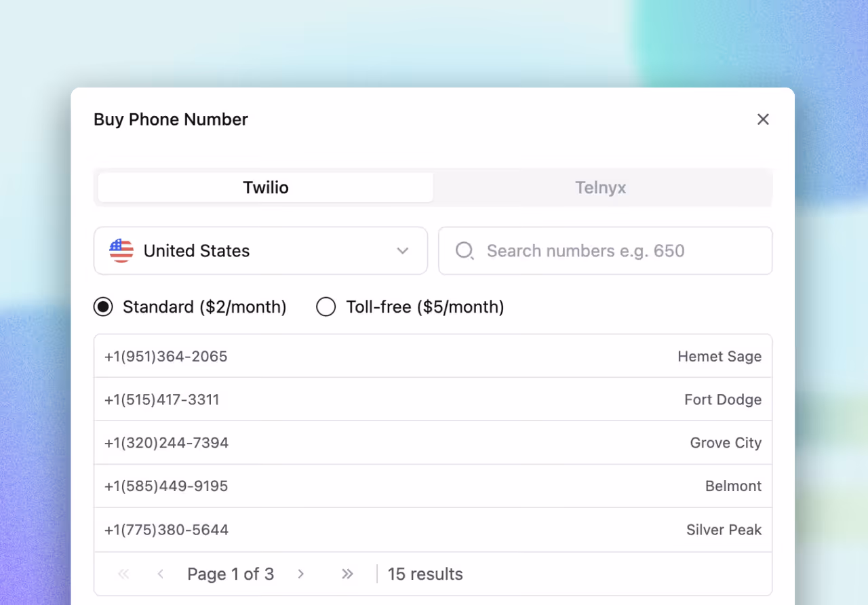The height and width of the screenshot is (605, 868).
Task: Click the search magnifier icon
Action: point(465,251)
